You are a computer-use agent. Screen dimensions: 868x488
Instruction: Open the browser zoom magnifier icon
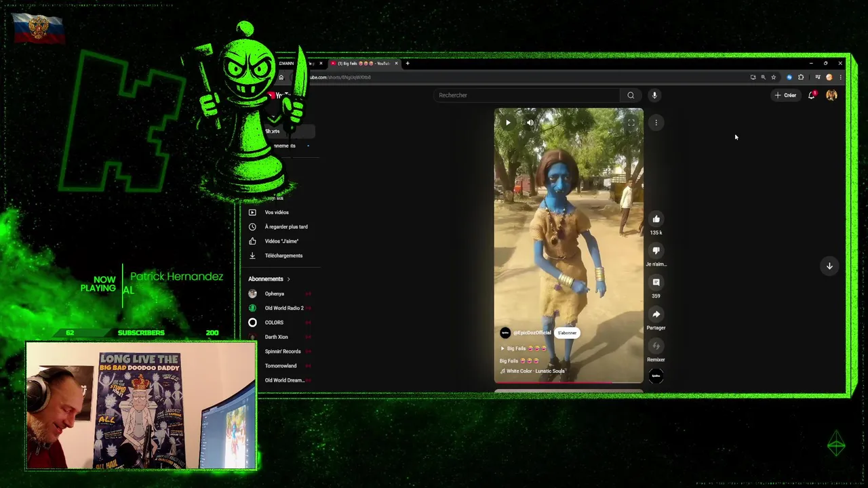[763, 77]
